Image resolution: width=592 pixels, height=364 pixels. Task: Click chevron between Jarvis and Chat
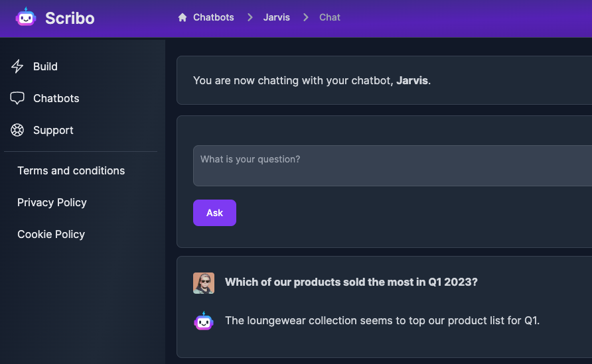[x=305, y=17]
